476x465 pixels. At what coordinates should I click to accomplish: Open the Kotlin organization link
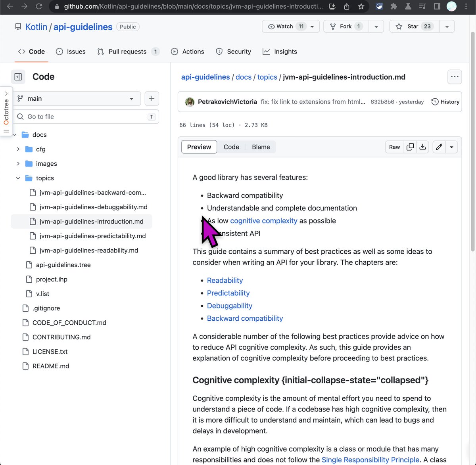36,27
